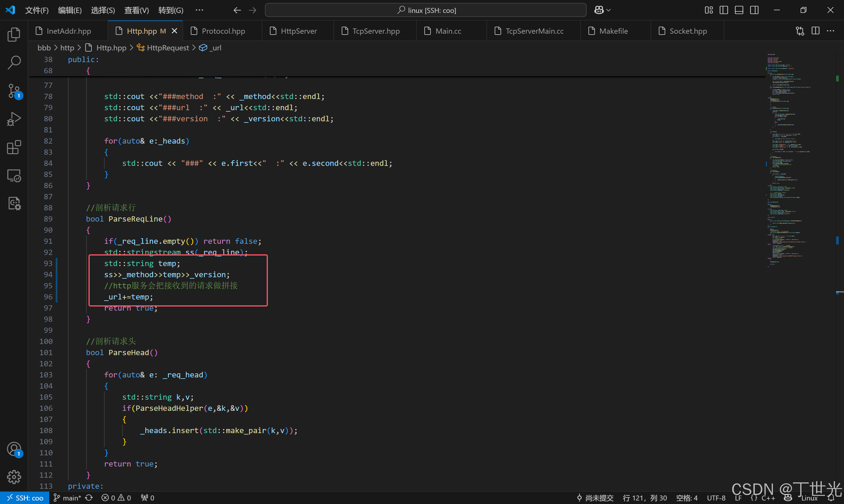Toggle the bottom panel layout button
844x504 pixels.
[x=739, y=10]
